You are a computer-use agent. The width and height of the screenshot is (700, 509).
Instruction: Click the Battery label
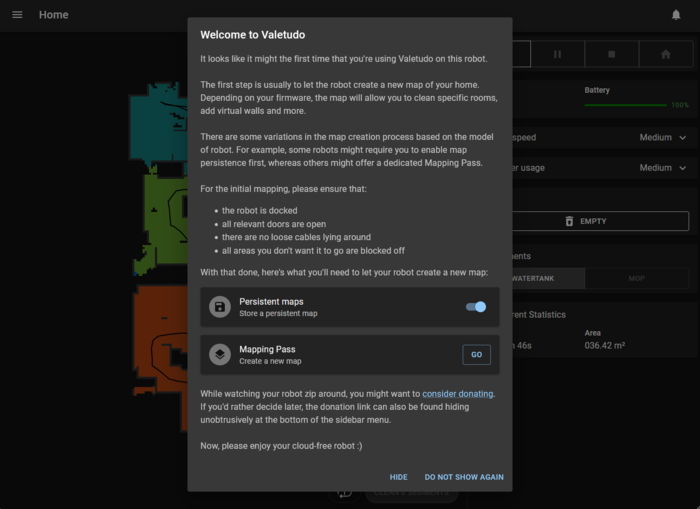click(x=597, y=90)
